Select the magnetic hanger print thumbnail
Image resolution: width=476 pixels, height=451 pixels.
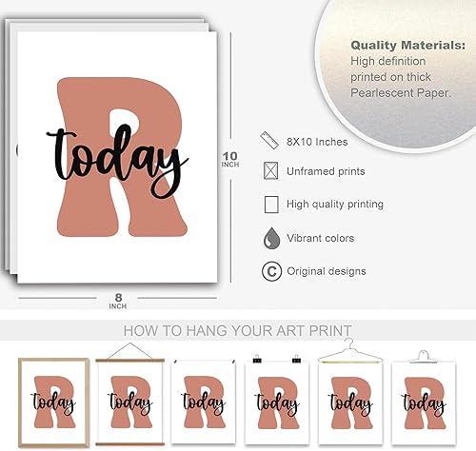tap(130, 402)
